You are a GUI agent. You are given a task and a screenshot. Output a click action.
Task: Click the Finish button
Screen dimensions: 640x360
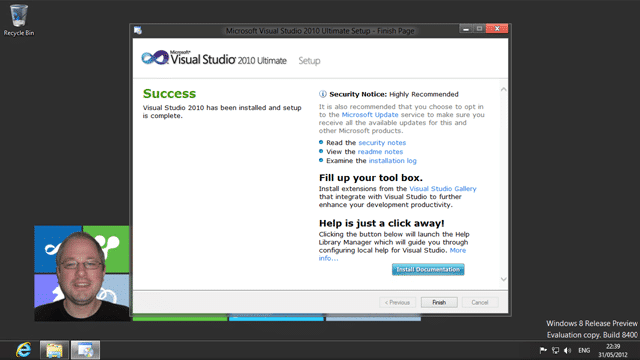pyautogui.click(x=439, y=302)
